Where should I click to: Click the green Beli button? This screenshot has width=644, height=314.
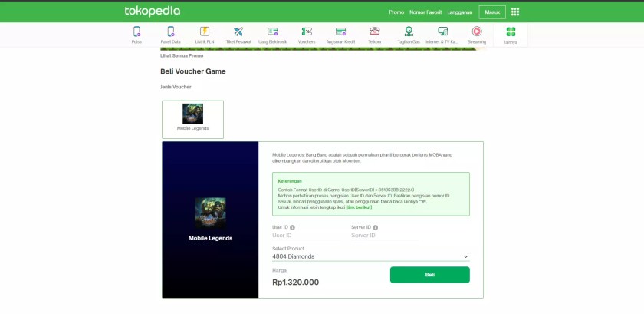pyautogui.click(x=429, y=275)
